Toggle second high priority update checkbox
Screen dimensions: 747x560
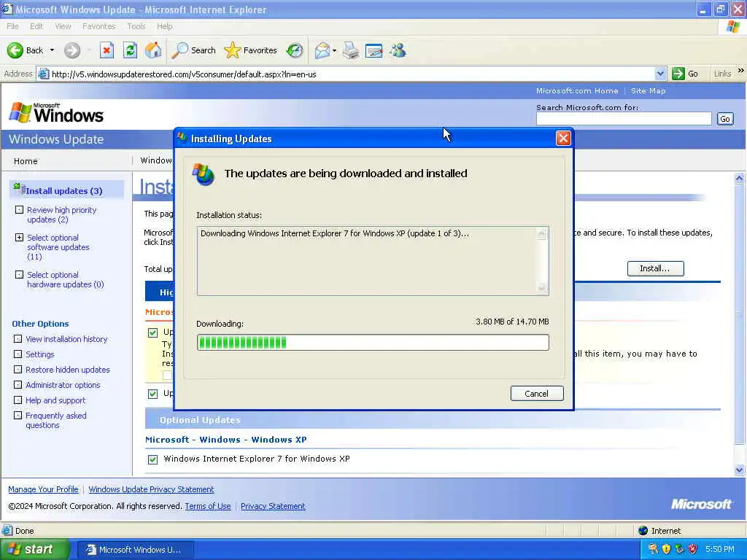pos(152,394)
